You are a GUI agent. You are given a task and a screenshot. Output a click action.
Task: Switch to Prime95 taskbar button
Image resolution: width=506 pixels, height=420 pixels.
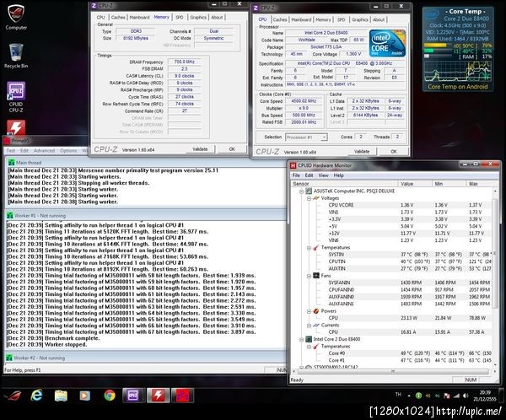point(182,396)
